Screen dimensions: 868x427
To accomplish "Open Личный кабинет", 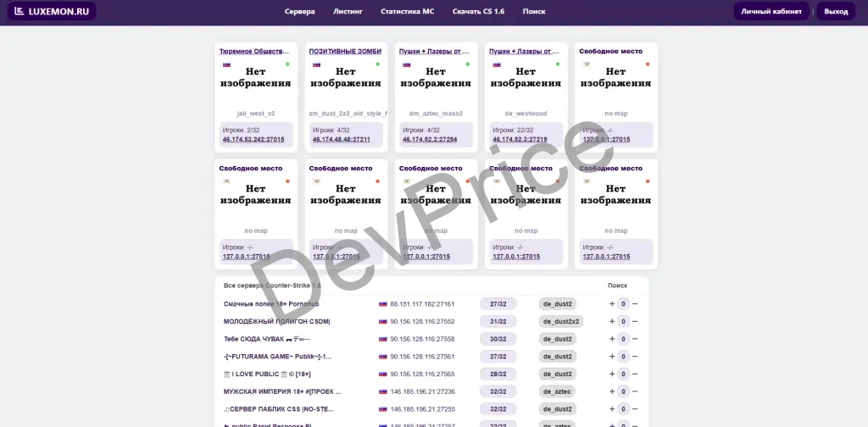I will click(771, 11).
